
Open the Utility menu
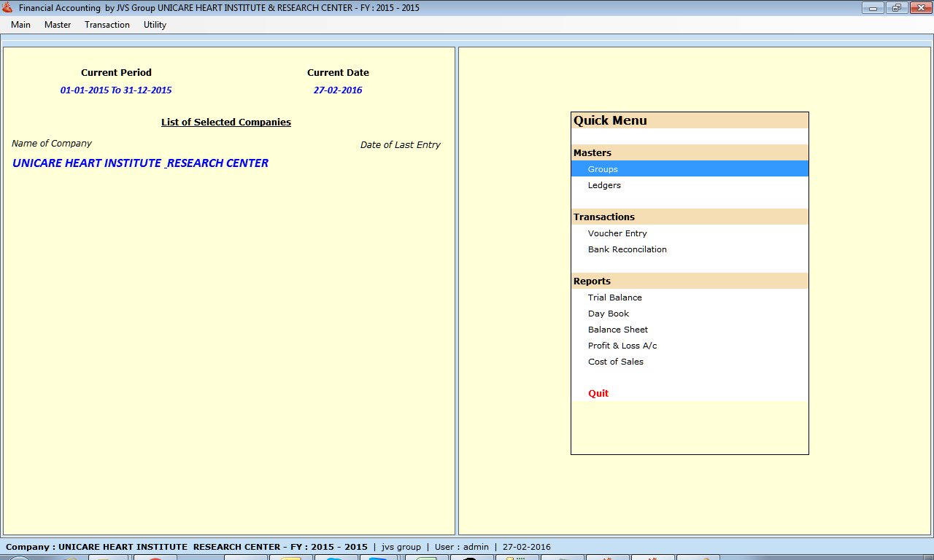pos(155,25)
